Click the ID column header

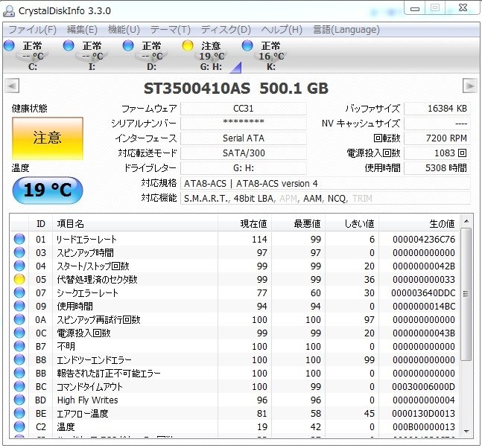[40, 224]
